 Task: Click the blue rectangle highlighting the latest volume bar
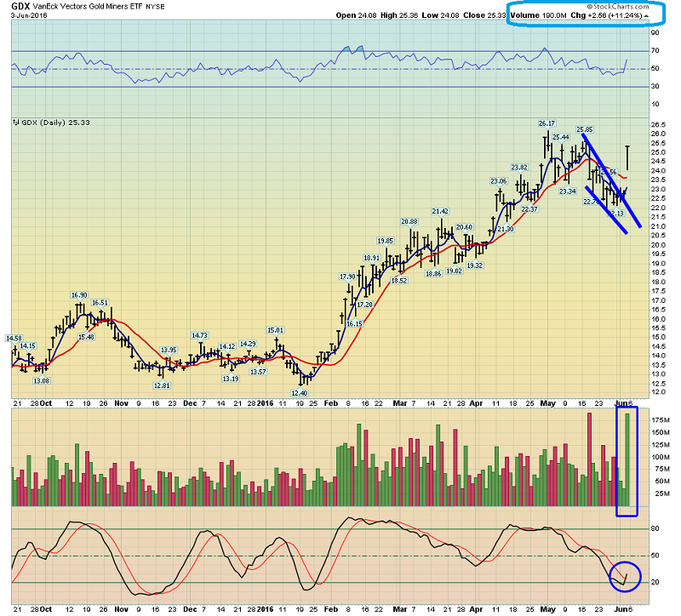tap(627, 460)
